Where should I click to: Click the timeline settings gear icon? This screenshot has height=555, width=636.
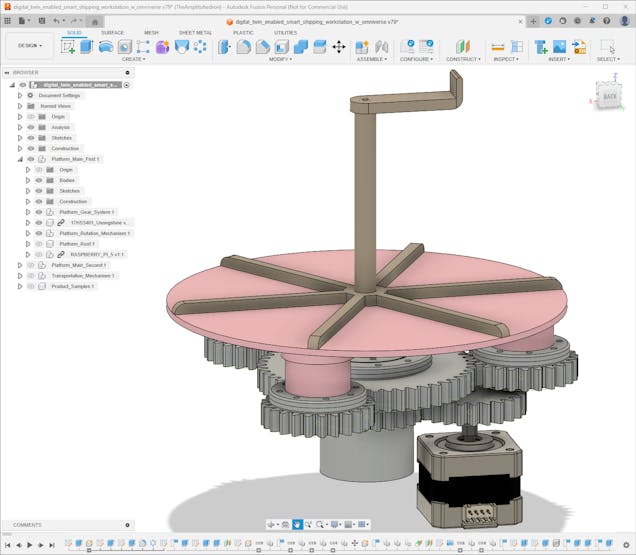628,545
